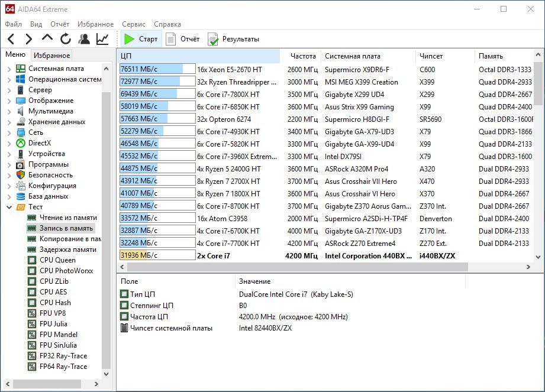Open the FP64 Ray-Trace benchmark
Screen dimensions: 545x392
[x=63, y=367]
